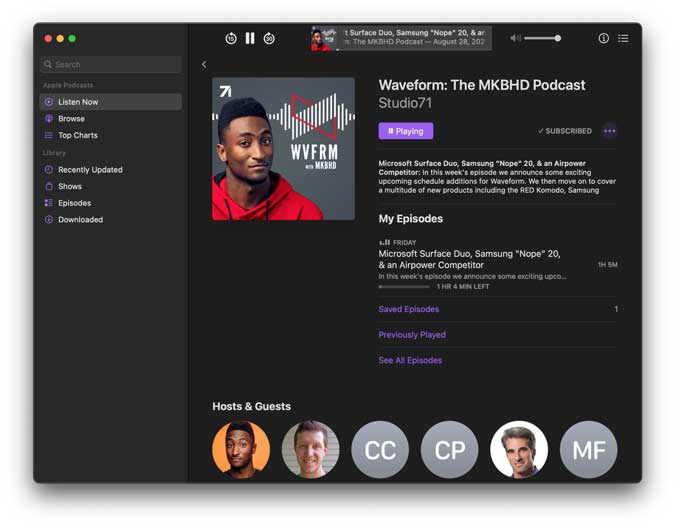The width and height of the screenshot is (675, 527).
Task: Show the Up Next queue list
Action: coord(623,38)
